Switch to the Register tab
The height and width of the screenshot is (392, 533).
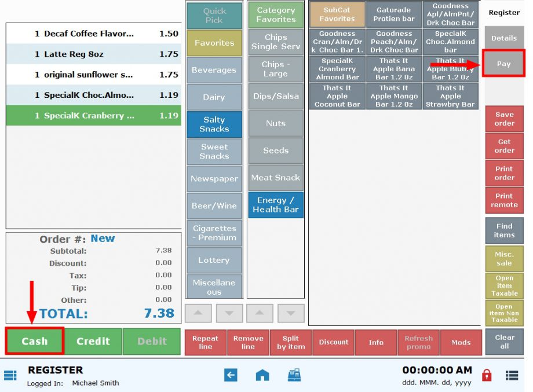(503, 12)
